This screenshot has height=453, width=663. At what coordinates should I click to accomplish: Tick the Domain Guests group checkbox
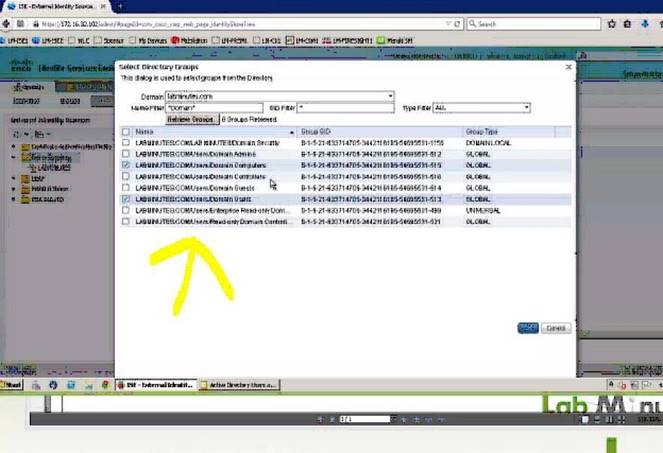(126, 187)
